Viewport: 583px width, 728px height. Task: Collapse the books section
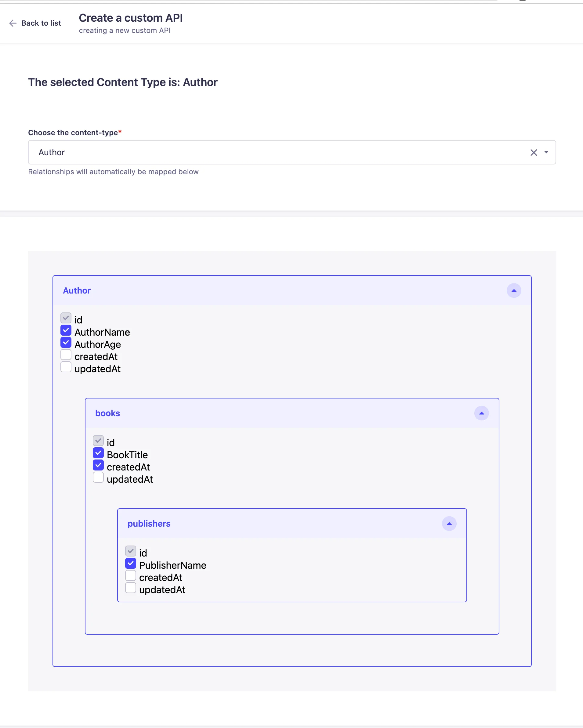[x=481, y=413]
